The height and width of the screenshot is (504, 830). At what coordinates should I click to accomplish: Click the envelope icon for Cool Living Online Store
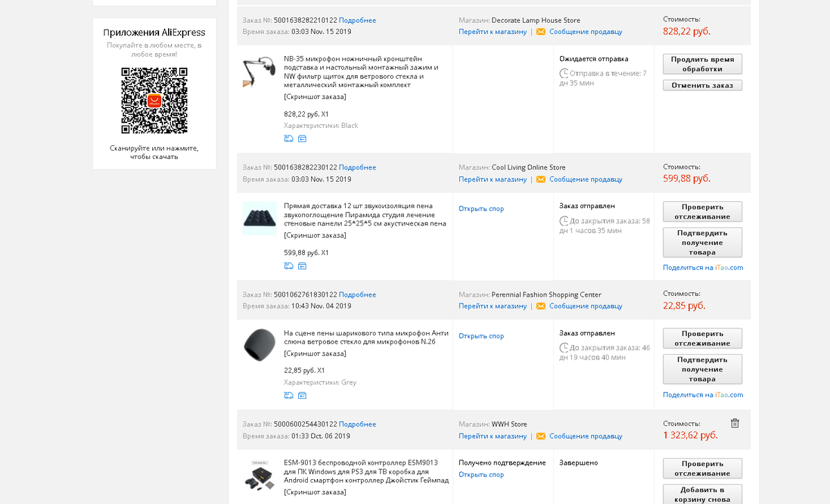pyautogui.click(x=541, y=180)
